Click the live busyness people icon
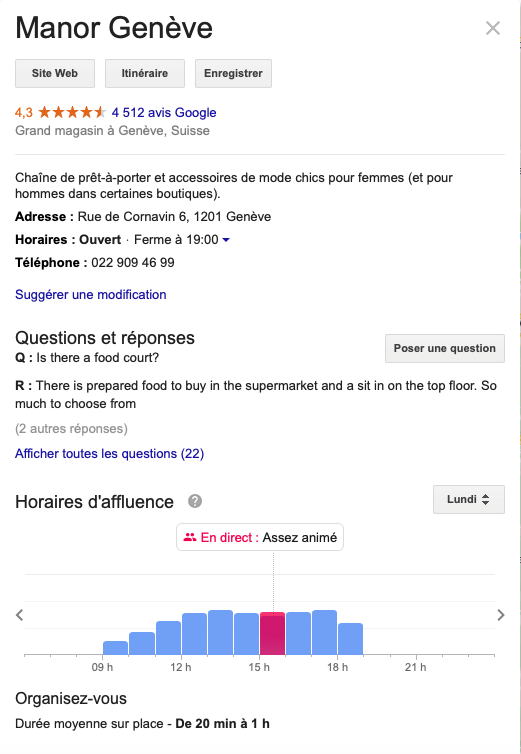 pyautogui.click(x=190, y=537)
